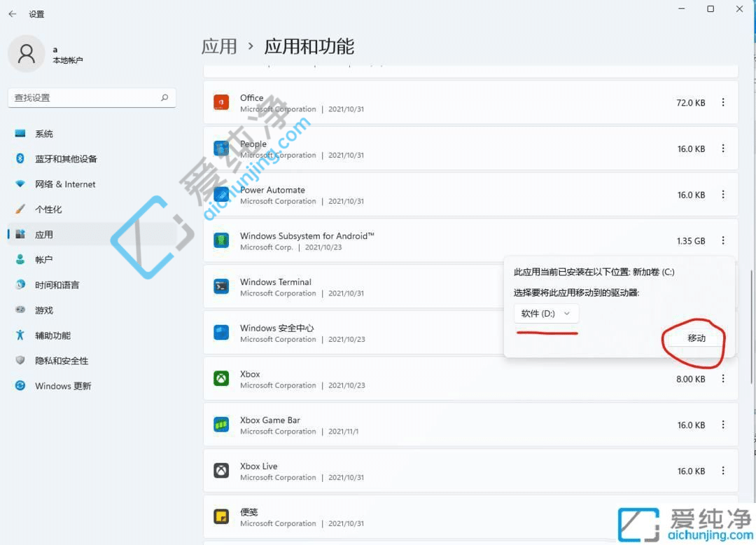Click the 移动 button

(696, 338)
